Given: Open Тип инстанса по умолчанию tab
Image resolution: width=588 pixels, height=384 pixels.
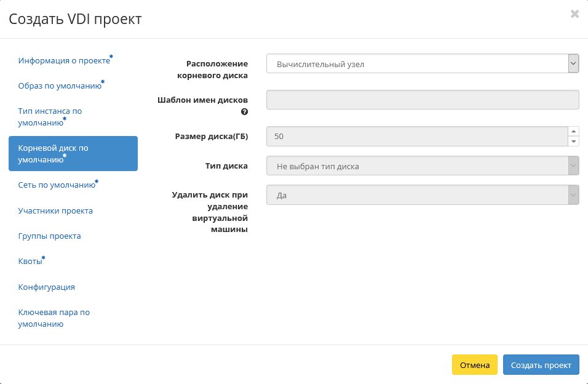Looking at the screenshot, I should 50,117.
